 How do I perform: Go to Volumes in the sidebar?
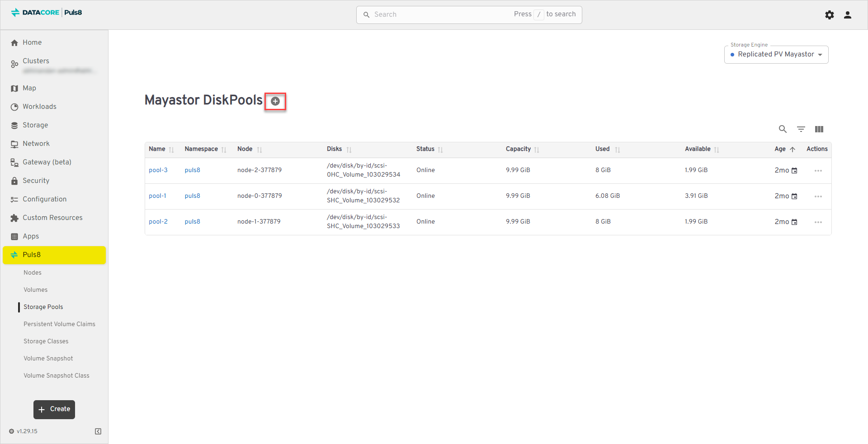tap(35, 290)
